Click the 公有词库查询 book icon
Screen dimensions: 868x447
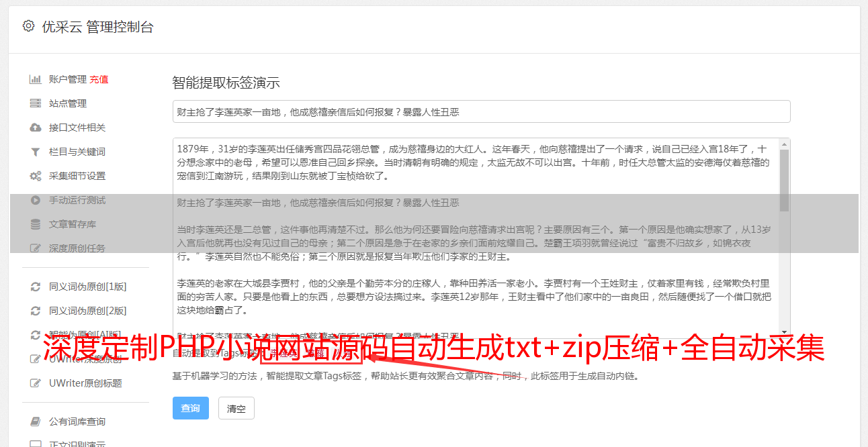(35, 421)
